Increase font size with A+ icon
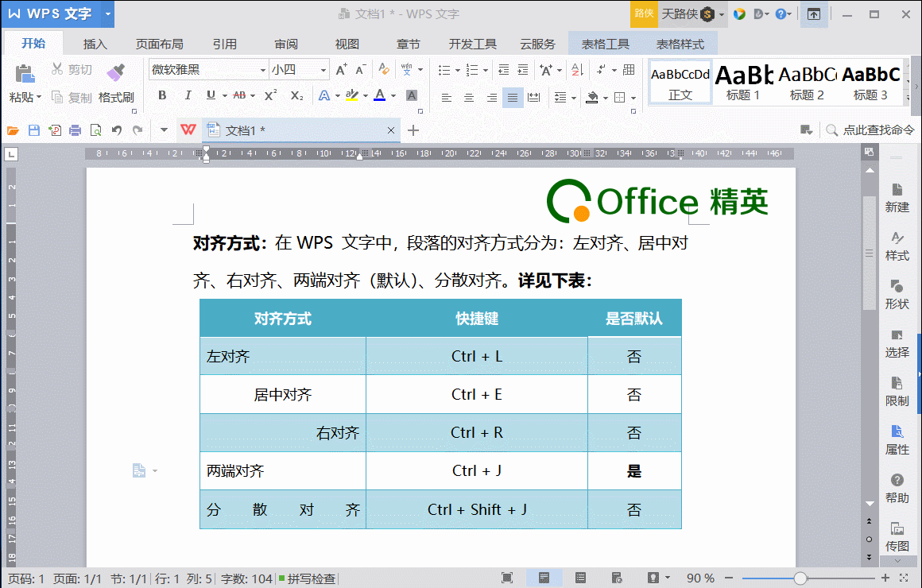The height and width of the screenshot is (588, 922). click(x=341, y=70)
